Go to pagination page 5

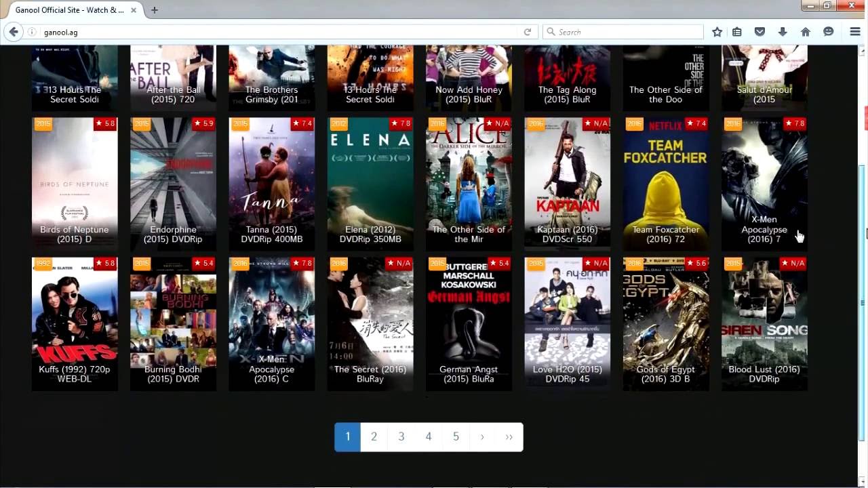point(456,436)
